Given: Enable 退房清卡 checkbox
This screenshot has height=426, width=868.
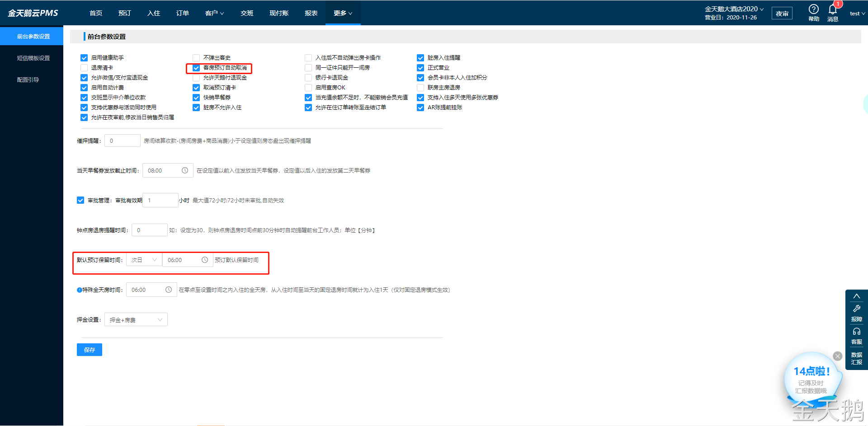Looking at the screenshot, I should (x=84, y=68).
